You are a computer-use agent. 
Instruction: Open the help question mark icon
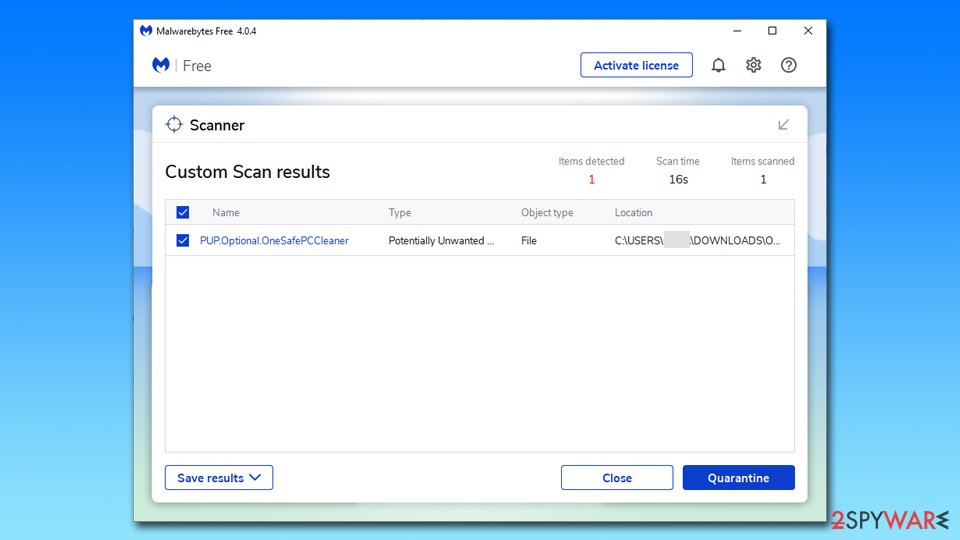(789, 65)
